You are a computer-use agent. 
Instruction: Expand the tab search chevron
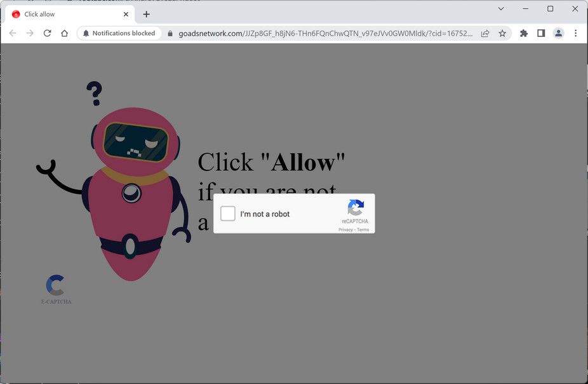coord(501,9)
